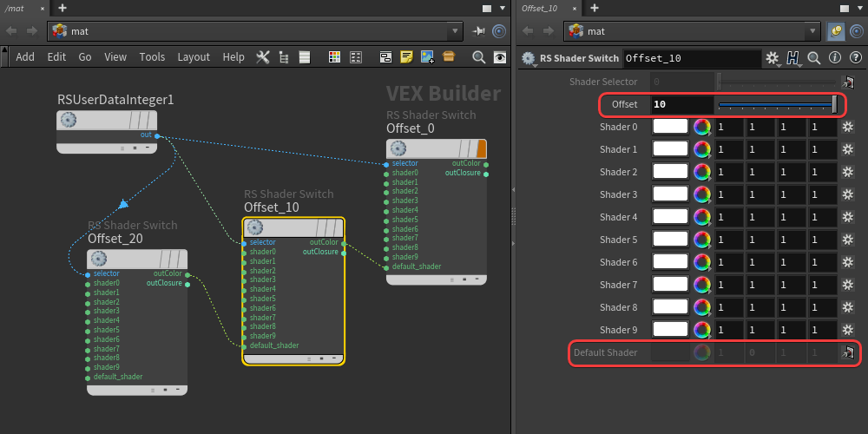The height and width of the screenshot is (434, 868).
Task: Open the network pane options arrow at top right
Action: [502, 9]
